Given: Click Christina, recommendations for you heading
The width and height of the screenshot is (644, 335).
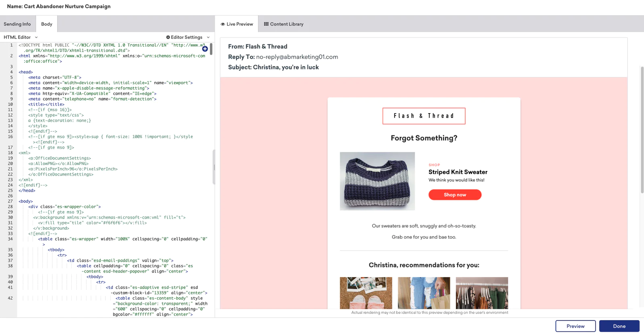Looking at the screenshot, I should 424,265.
